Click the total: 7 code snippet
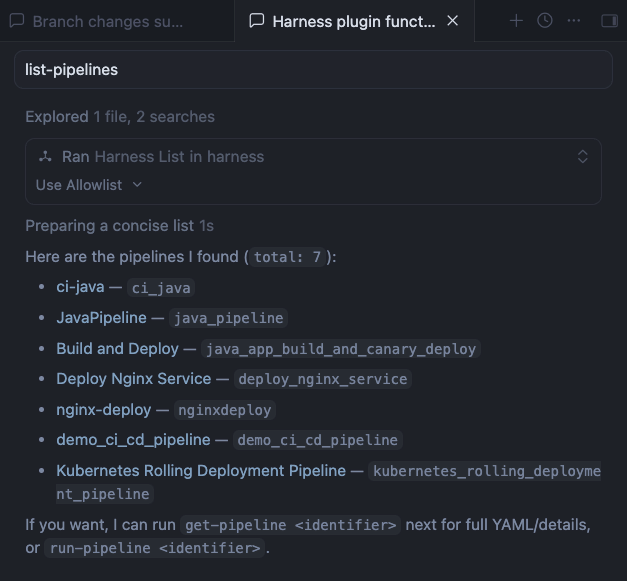Screen dimensions: 627x581 point(287,257)
